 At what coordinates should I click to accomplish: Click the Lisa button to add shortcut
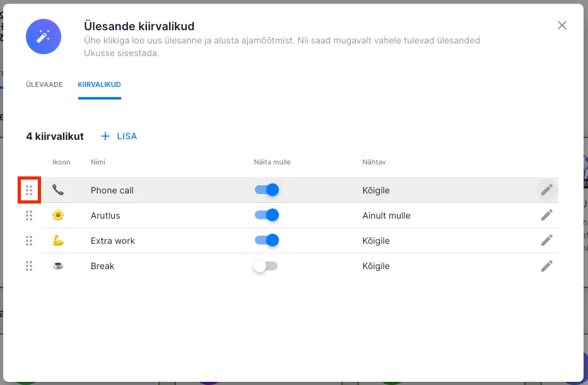tap(119, 136)
